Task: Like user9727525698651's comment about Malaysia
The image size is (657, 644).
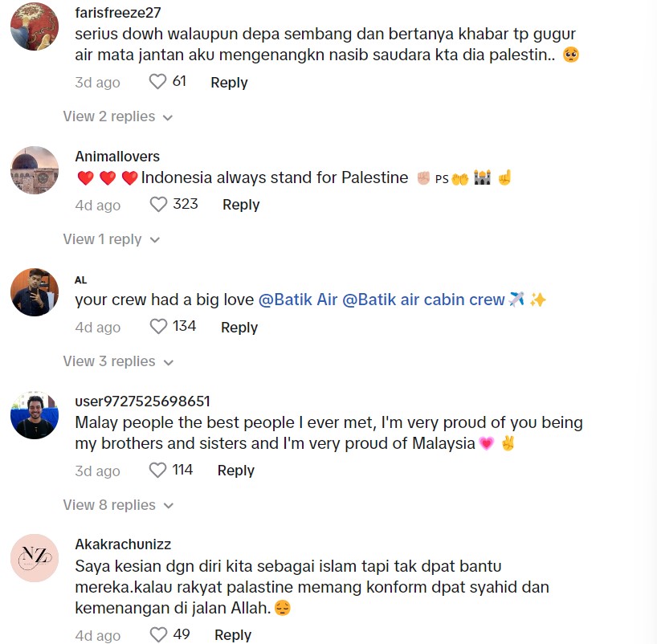Action: [158, 471]
